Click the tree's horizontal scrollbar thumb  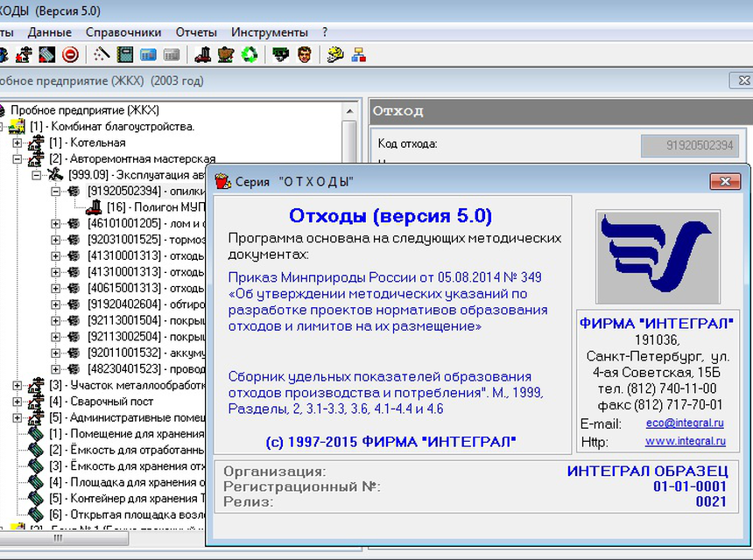[x=62, y=538]
